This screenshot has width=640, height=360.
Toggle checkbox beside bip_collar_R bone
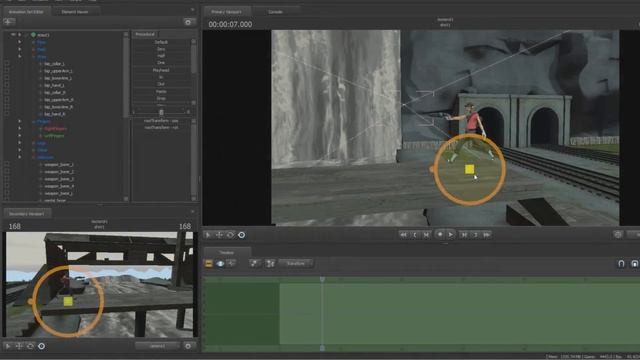(7, 93)
